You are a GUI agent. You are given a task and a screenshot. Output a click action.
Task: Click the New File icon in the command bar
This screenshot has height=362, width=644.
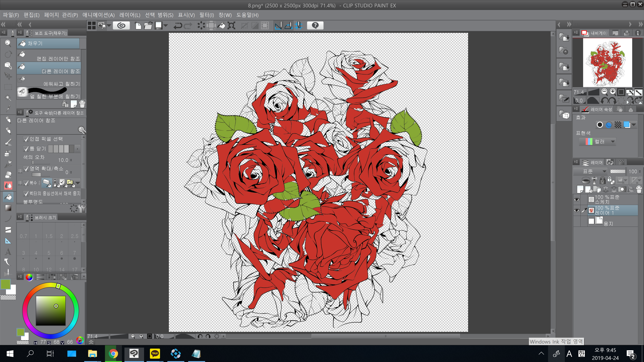coord(138,26)
